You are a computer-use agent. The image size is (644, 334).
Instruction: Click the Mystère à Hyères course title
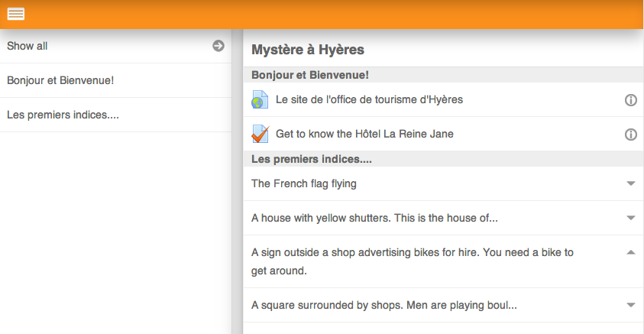pyautogui.click(x=308, y=50)
